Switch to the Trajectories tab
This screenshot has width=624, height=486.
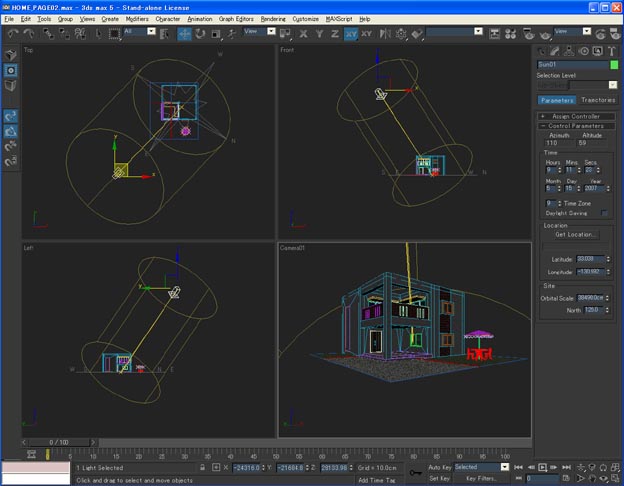tap(598, 100)
